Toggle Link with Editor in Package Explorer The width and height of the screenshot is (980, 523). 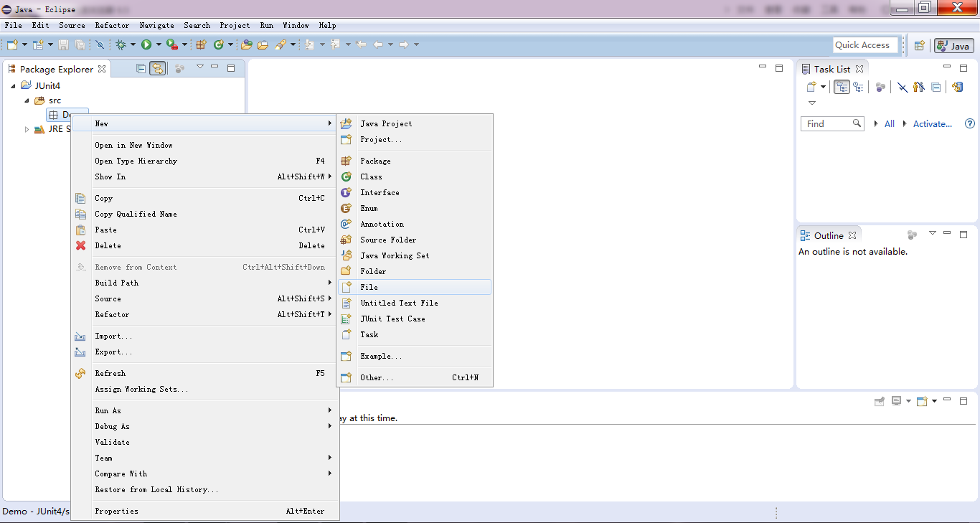[158, 68]
